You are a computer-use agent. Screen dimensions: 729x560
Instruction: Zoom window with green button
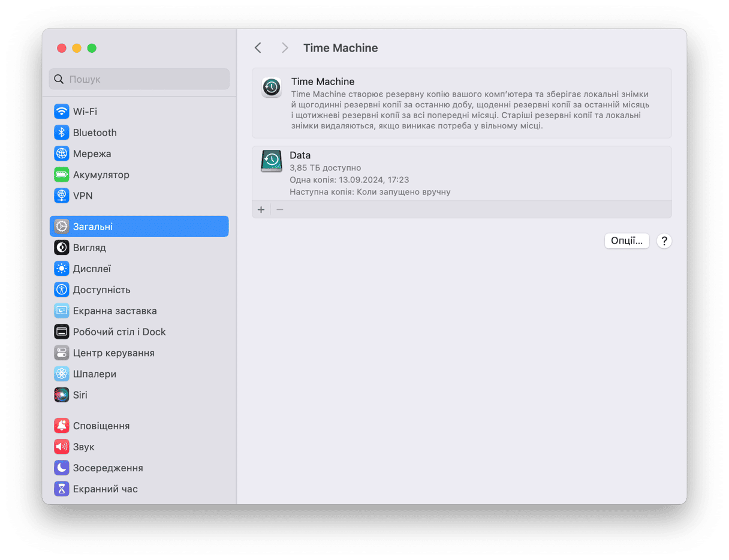pos(92,48)
